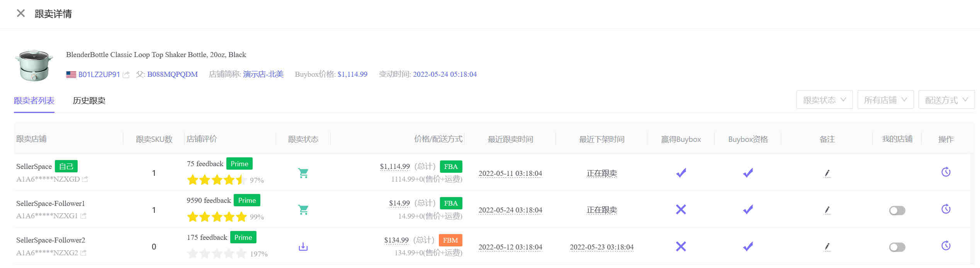Click Buybox won checkmark for SellerSpace
Screen dimensions: 980x268
point(681,173)
